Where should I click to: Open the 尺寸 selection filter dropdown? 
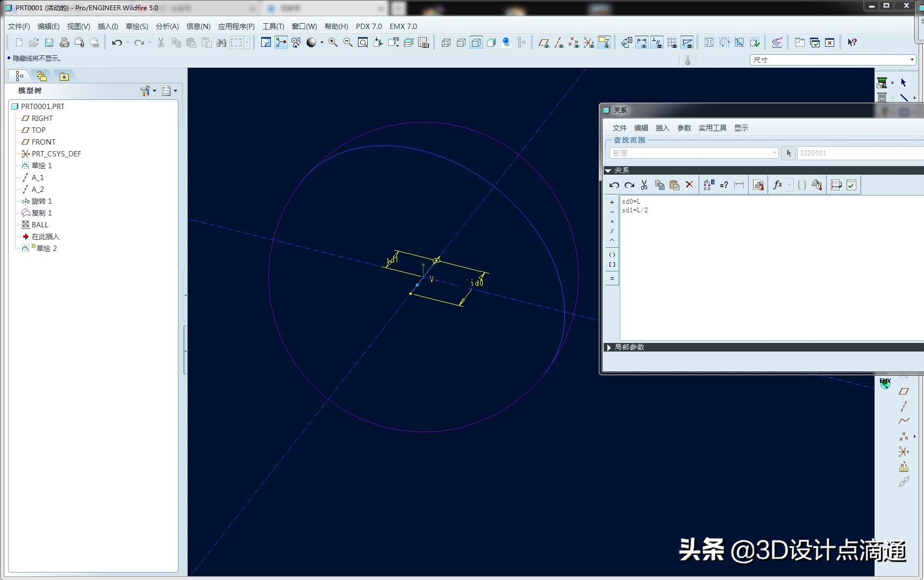(x=912, y=60)
